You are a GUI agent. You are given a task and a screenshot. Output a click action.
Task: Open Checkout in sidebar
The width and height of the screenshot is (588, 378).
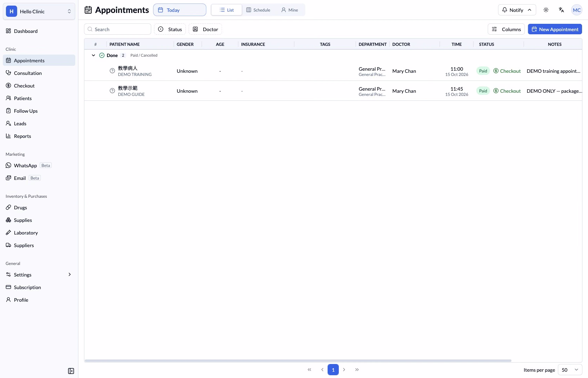39,85
